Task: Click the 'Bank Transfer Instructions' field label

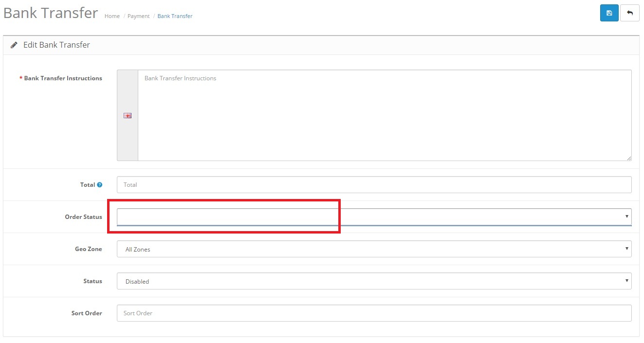Action: tap(63, 78)
